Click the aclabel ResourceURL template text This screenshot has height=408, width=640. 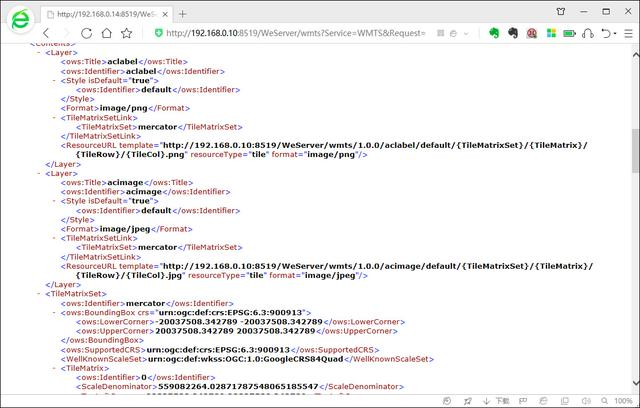click(x=331, y=150)
